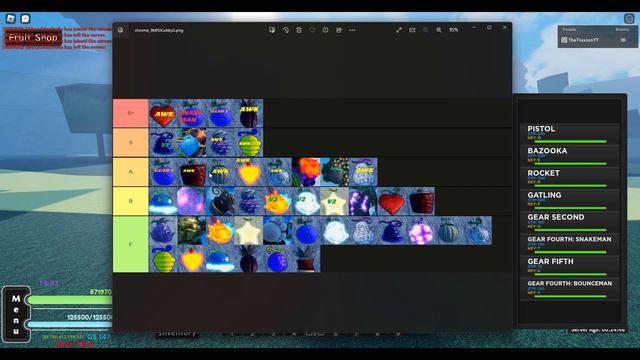
Task: Click the green health bar beside Menu
Action: pyautogui.click(x=70, y=300)
